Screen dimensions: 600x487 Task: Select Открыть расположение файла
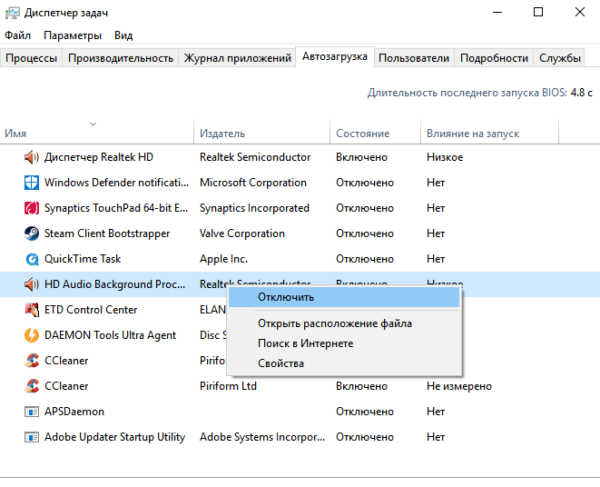point(335,324)
